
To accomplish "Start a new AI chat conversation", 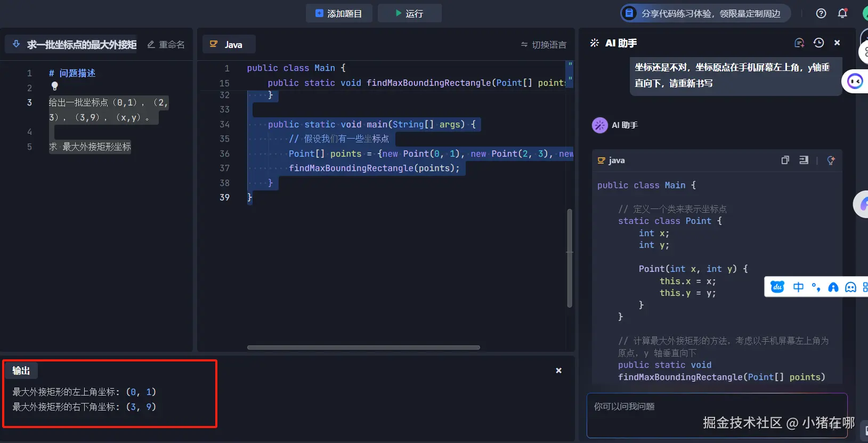I will (799, 43).
